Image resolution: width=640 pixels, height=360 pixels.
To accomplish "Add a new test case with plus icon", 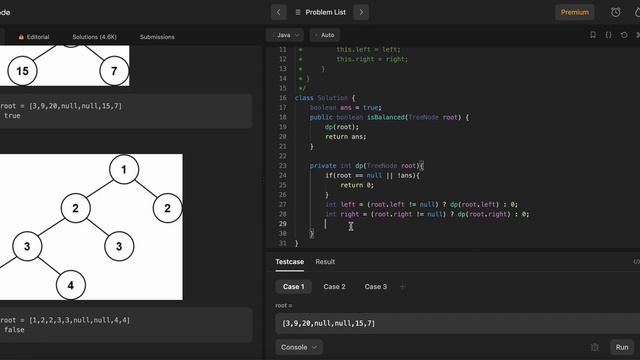I will [x=402, y=287].
